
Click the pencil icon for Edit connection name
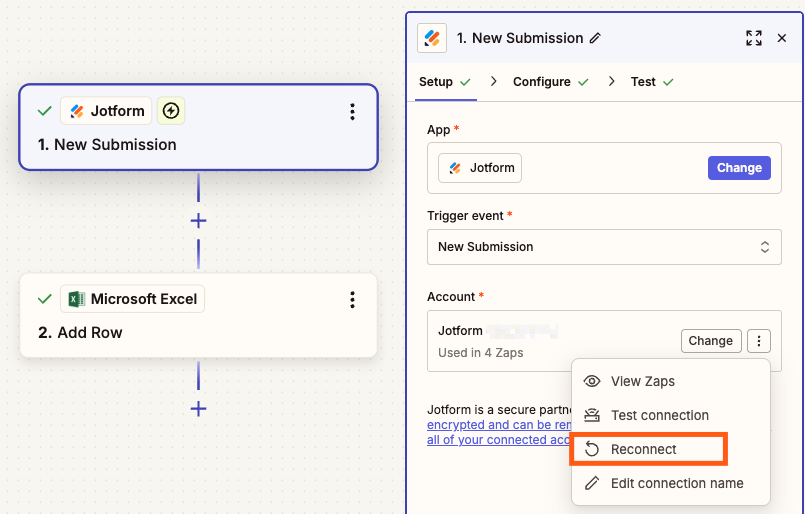[592, 483]
